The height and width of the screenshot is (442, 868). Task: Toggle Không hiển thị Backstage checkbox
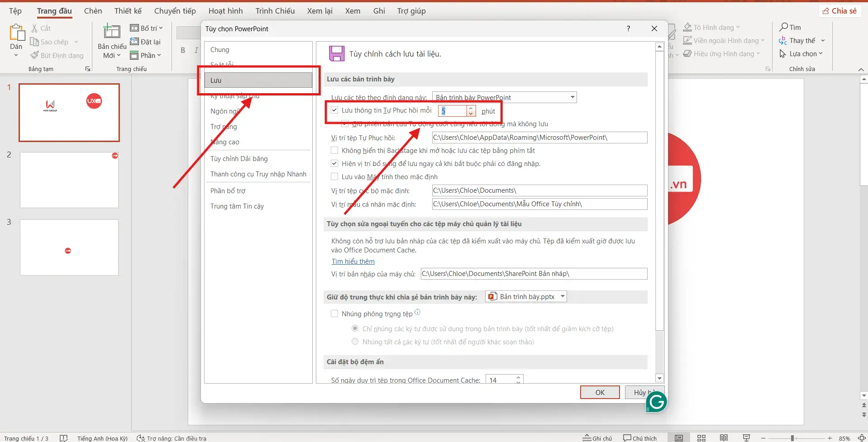point(334,150)
